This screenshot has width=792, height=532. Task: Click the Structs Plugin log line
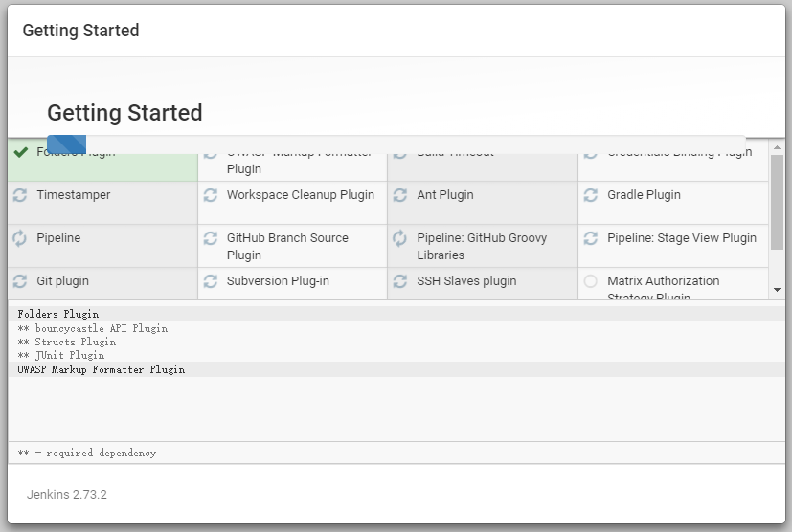(67, 343)
